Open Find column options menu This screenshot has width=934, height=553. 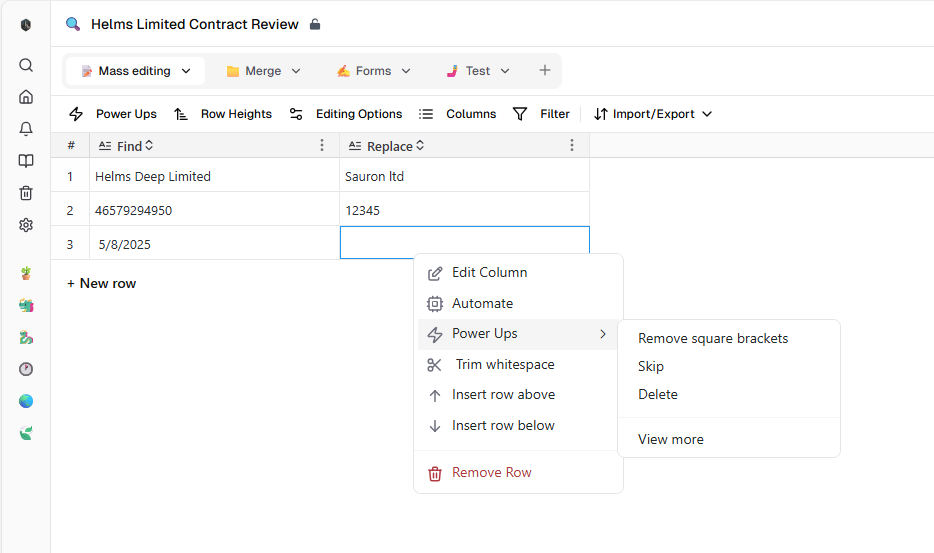pyautogui.click(x=322, y=145)
